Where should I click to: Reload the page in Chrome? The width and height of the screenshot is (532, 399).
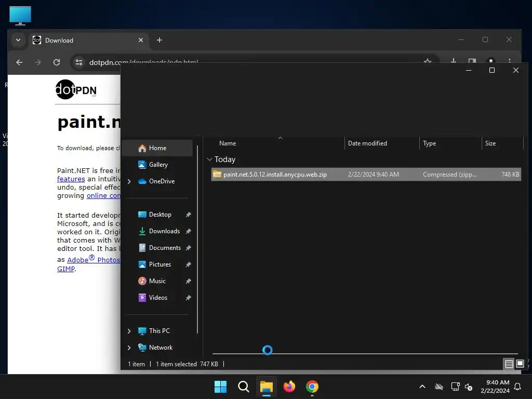coord(57,62)
